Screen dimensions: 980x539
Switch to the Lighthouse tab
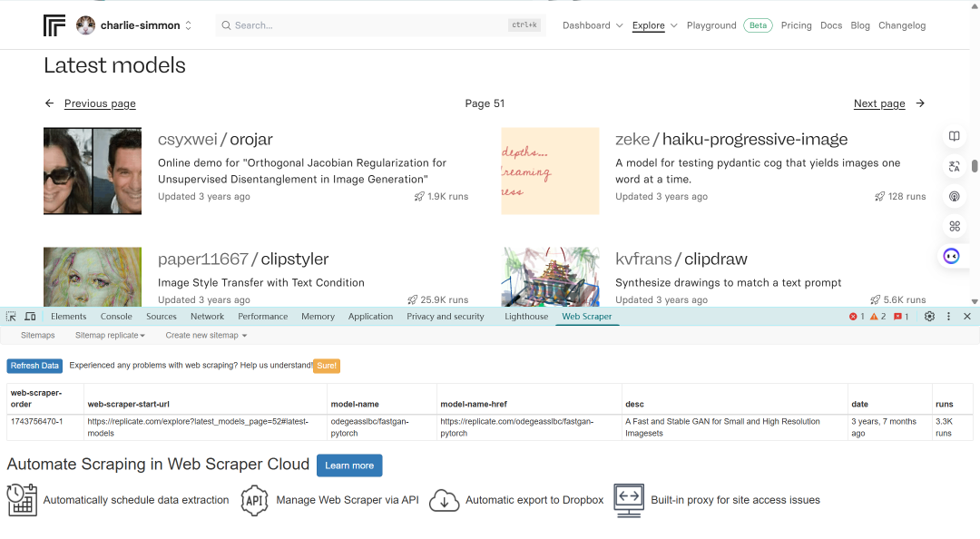coord(526,317)
